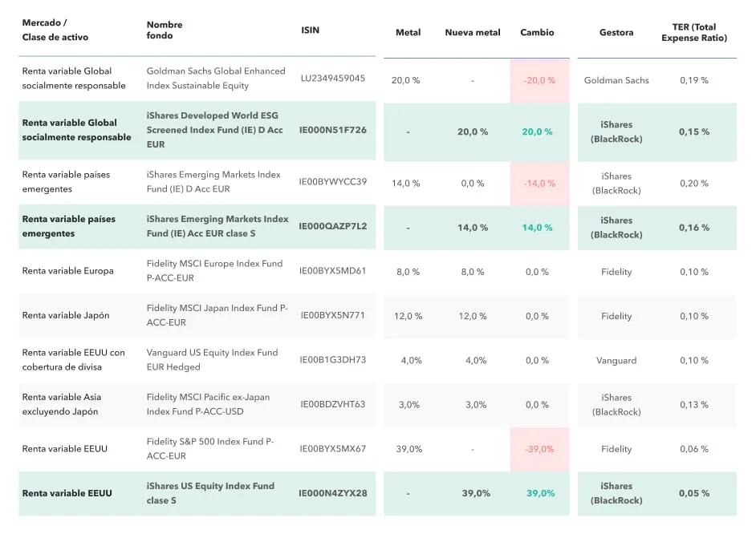This screenshot has width=756, height=534.
Task: Click the 'Mercado / Clase de activo' header
Action: (x=55, y=30)
